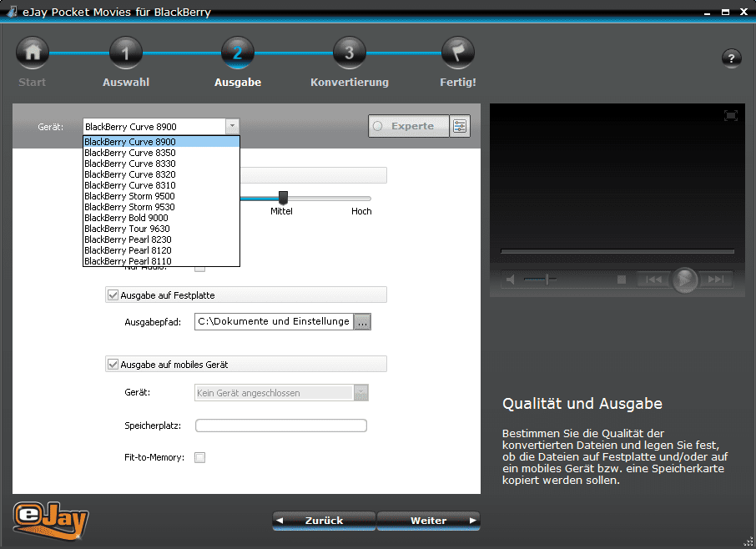Collapse the Gerät dropdown arrow

click(232, 127)
